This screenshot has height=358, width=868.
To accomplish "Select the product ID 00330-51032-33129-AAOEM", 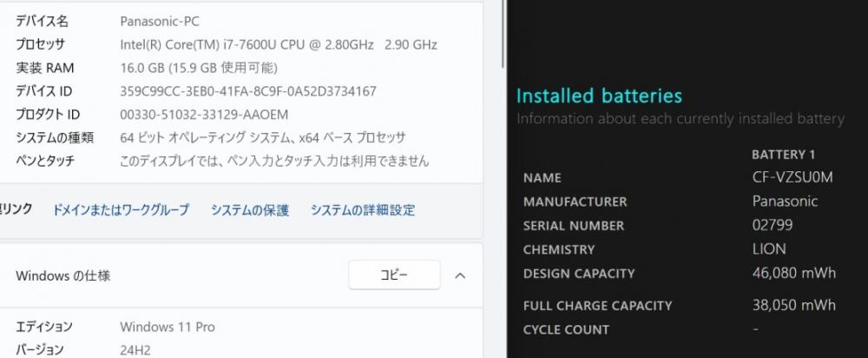I will pos(204,114).
